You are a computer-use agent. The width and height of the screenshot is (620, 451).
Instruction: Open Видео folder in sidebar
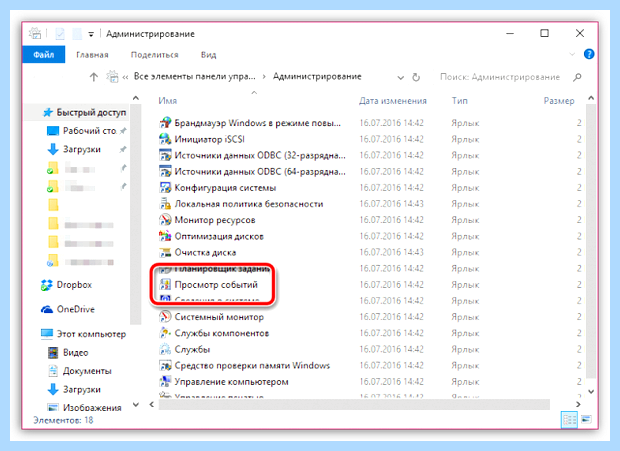point(68,353)
